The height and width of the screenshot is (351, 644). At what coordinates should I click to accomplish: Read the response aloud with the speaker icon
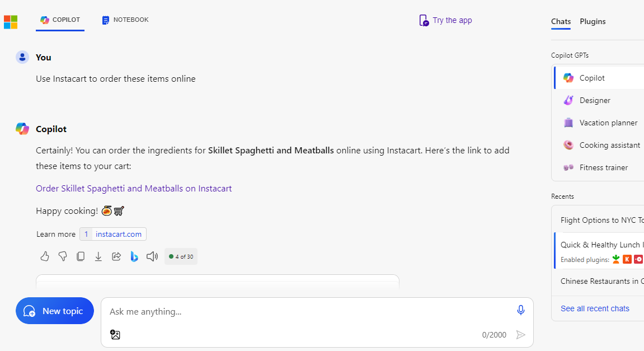[x=152, y=256]
